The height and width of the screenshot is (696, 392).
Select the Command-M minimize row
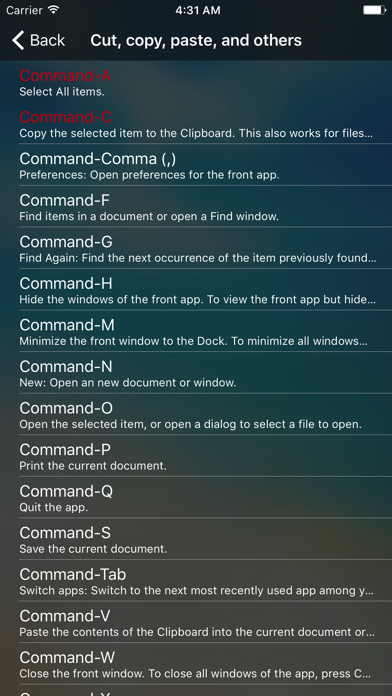point(196,331)
